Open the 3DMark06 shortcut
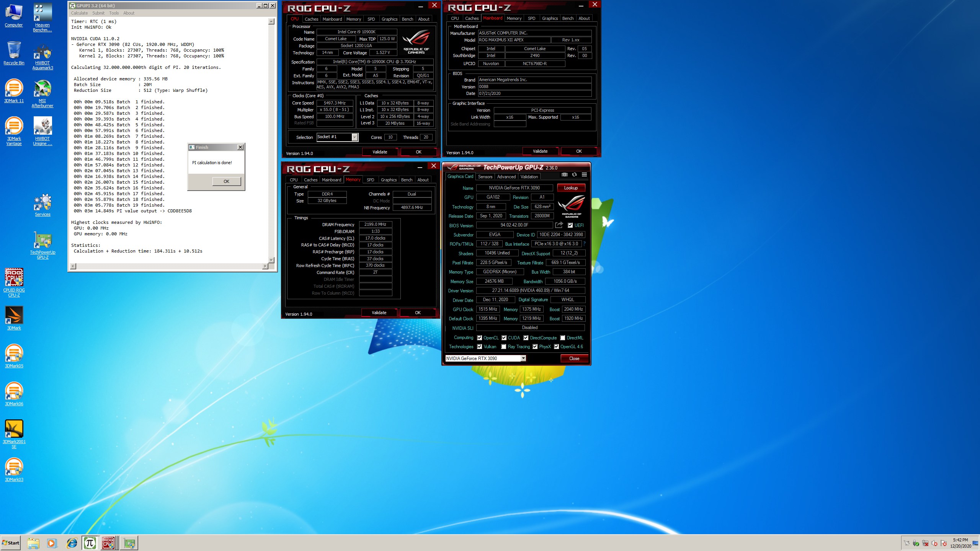Viewport: 980px width, 551px height. (14, 394)
